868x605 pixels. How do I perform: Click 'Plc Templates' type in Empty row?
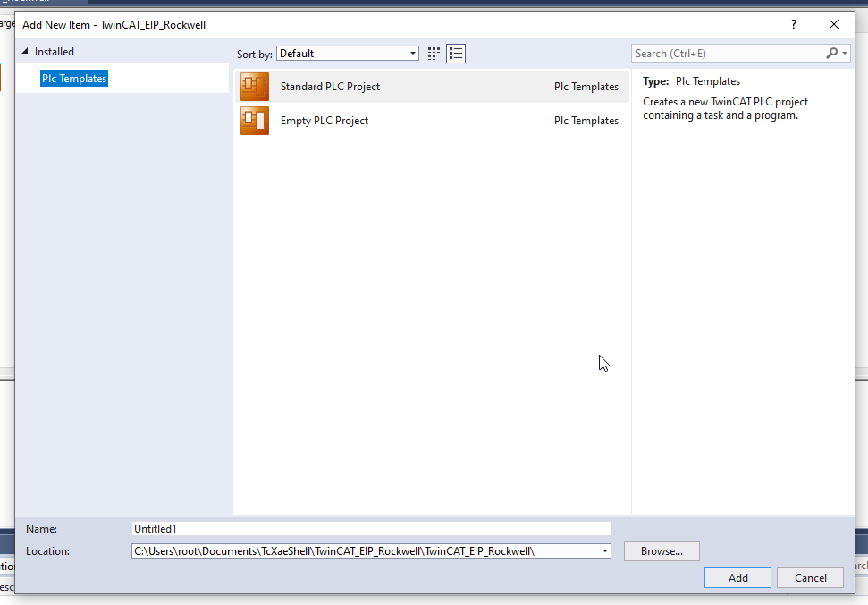point(586,120)
